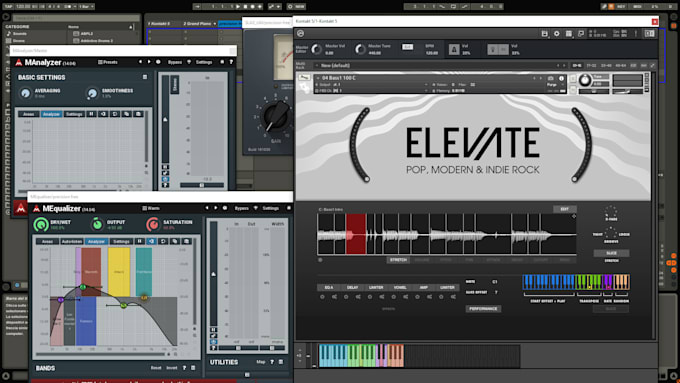The height and width of the screenshot is (383, 680).
Task: Open Kontakt workspace view menu icon
Action: pos(569,33)
